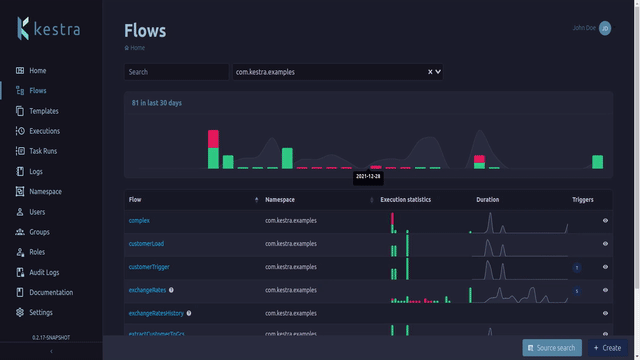The width and height of the screenshot is (640, 360).
Task: Click the Settings gear icon
Action: 20,312
